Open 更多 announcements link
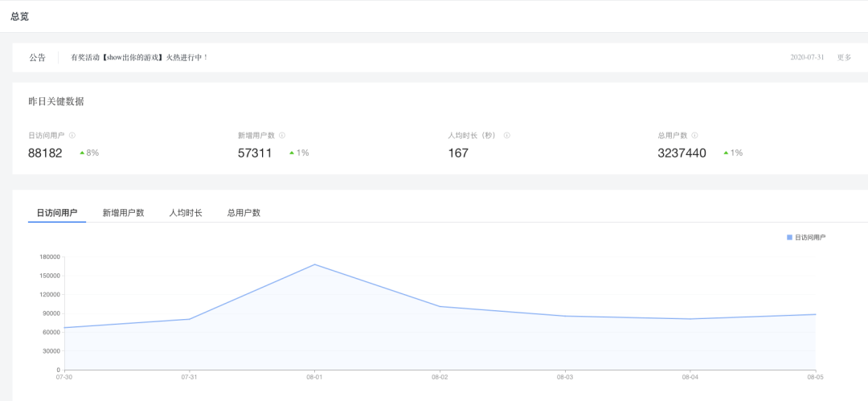Viewport: 868px width, 401px height. (x=844, y=58)
